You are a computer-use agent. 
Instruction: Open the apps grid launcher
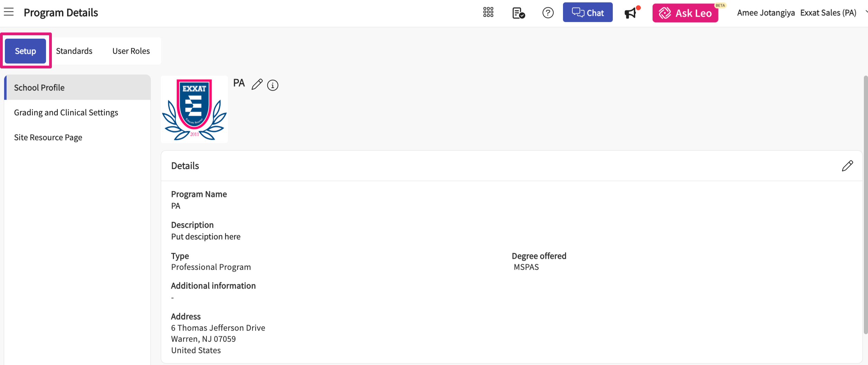pos(488,12)
